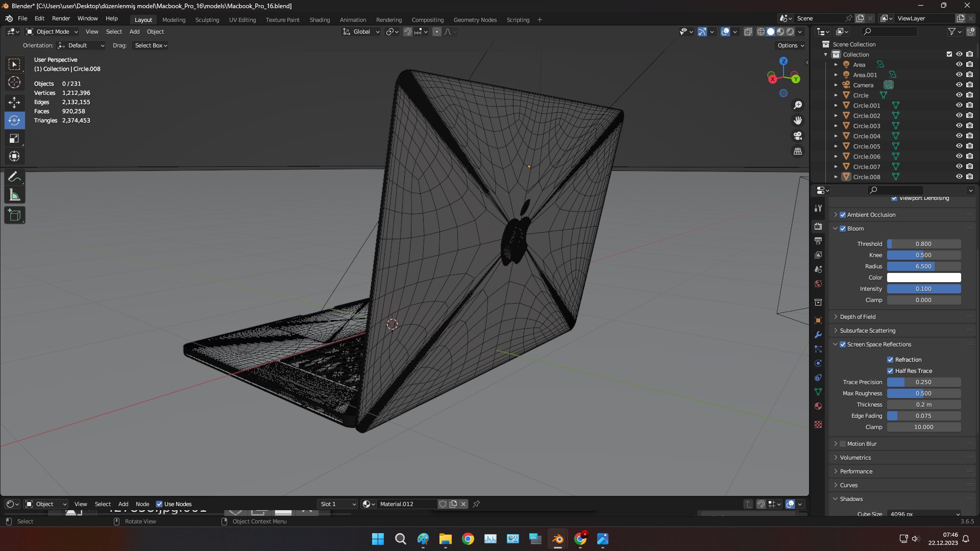Select the Add Cube tool

pos(14,215)
